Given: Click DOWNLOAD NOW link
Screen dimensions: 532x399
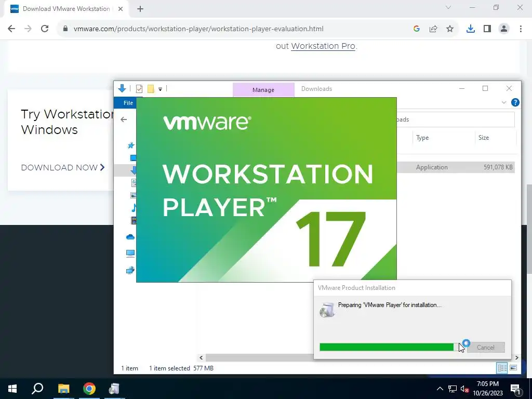Looking at the screenshot, I should 63,168.
